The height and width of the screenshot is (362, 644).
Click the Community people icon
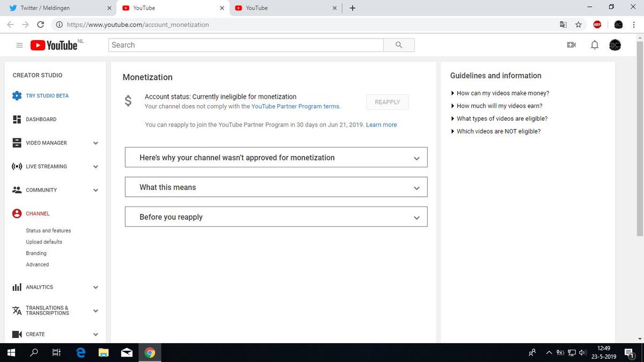coord(17,190)
